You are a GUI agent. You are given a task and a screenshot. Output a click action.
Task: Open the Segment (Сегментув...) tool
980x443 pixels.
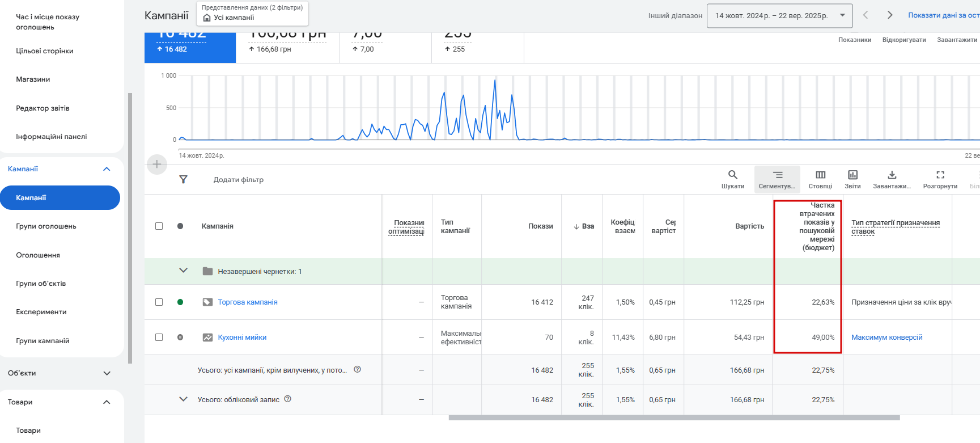pos(777,175)
